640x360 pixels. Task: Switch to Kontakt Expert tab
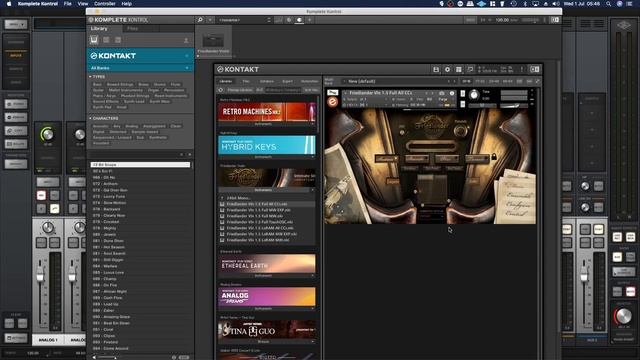click(x=287, y=81)
